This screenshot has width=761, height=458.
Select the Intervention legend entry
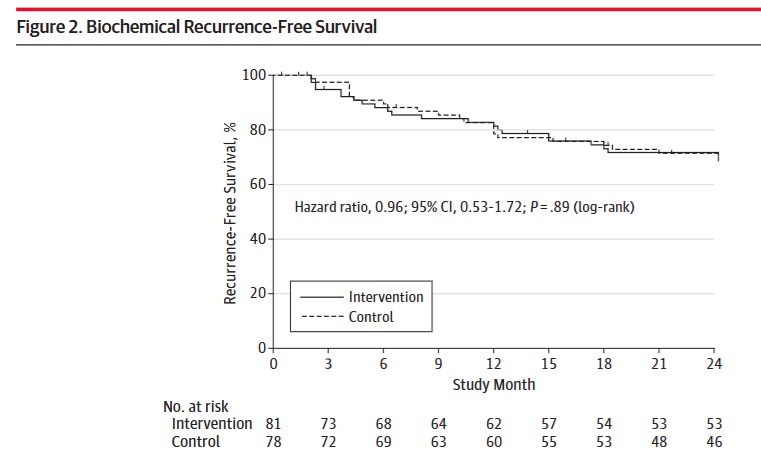(x=385, y=297)
